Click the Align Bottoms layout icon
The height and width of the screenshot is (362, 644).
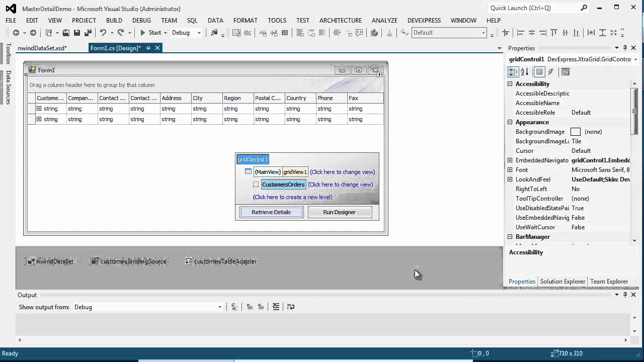tap(576, 33)
